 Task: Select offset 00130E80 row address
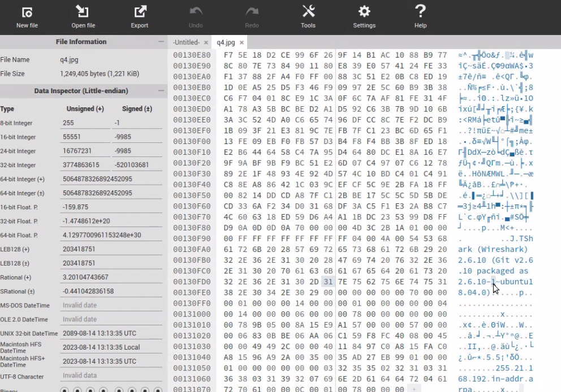[x=192, y=55]
